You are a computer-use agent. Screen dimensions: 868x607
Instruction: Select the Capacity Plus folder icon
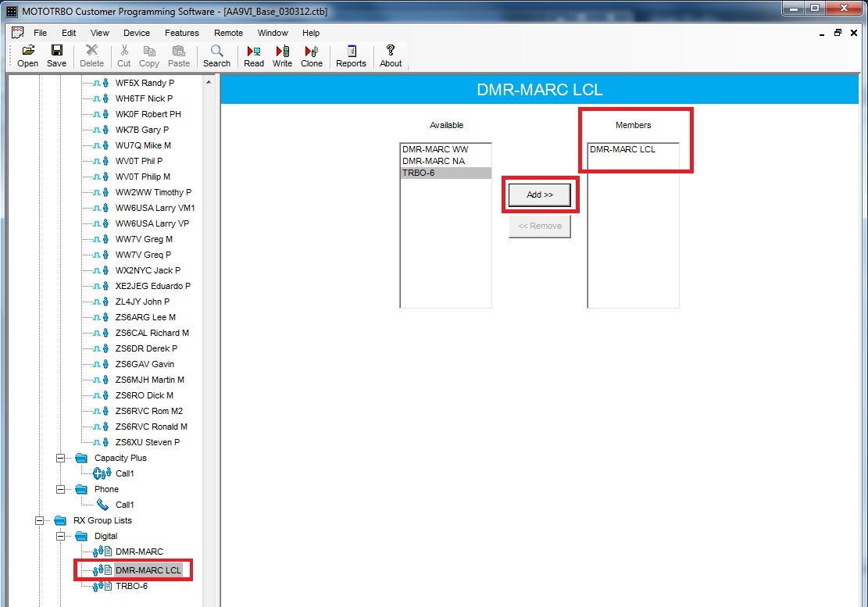pos(81,458)
